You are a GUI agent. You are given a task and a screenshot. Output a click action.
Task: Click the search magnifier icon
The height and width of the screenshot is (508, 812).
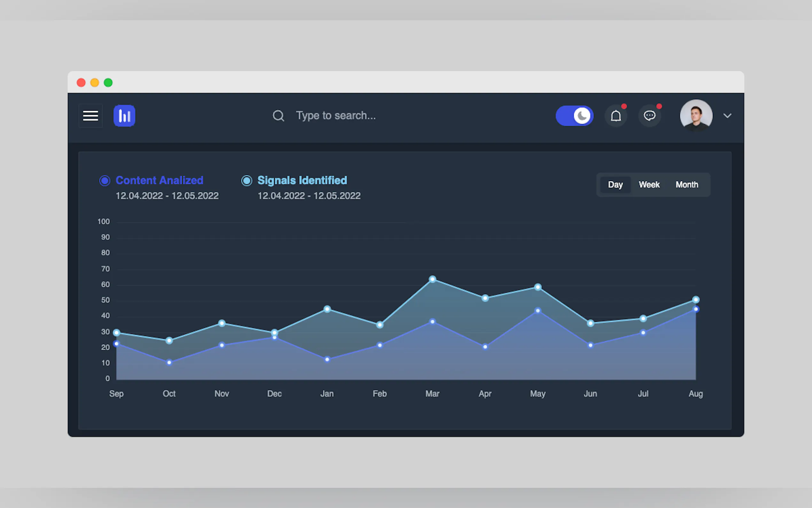pos(278,115)
